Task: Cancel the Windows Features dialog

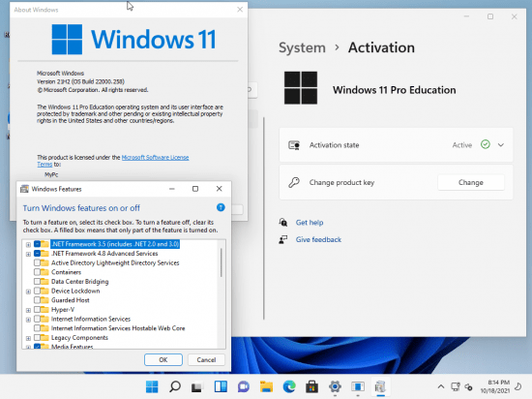Action: pyautogui.click(x=206, y=359)
